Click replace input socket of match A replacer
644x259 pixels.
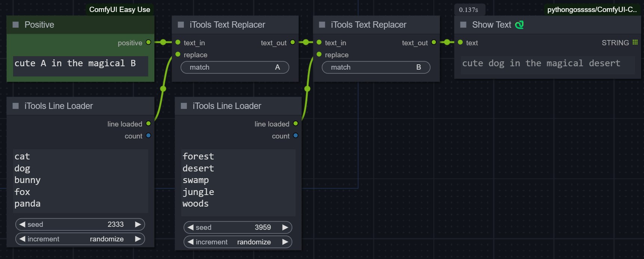[178, 54]
